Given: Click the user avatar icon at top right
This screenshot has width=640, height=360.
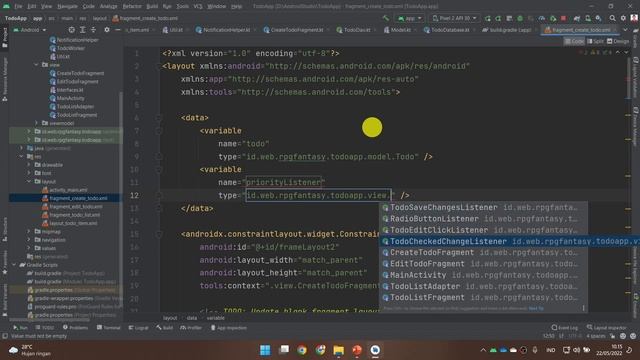Looking at the screenshot, I should [x=634, y=18].
